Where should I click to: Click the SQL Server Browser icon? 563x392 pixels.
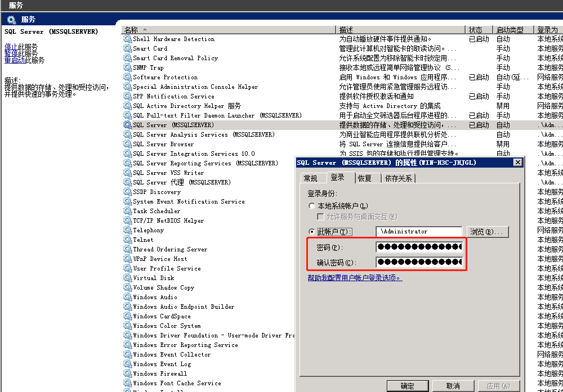click(127, 144)
